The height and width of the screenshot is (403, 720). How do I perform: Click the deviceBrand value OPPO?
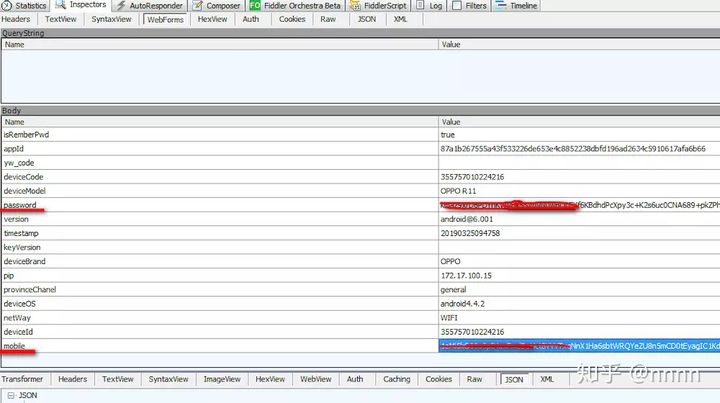point(450,262)
